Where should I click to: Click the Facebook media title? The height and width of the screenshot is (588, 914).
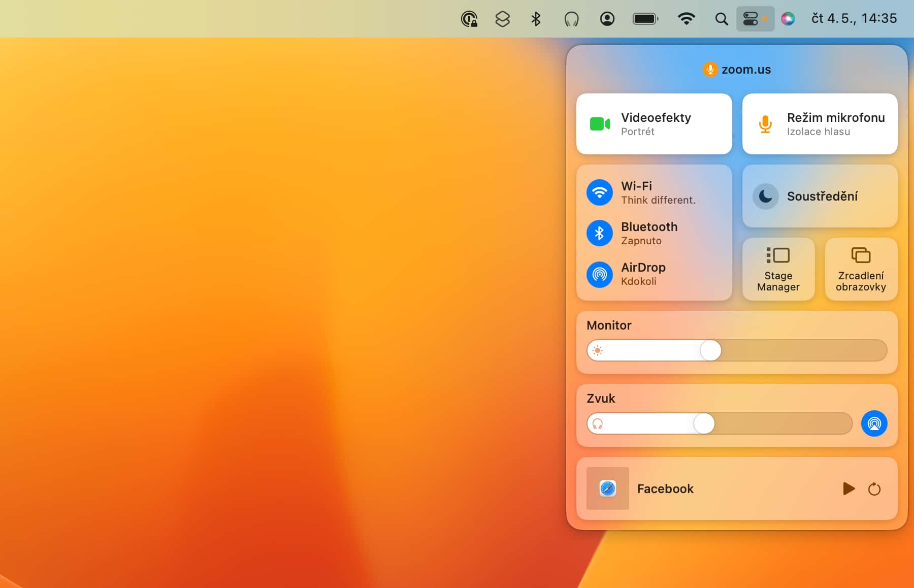coord(665,489)
